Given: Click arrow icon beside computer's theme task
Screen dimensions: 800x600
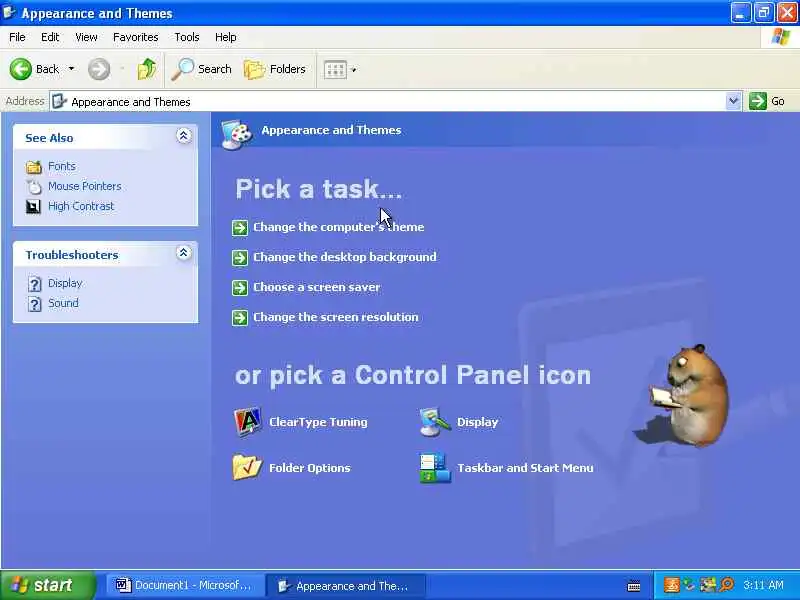Looking at the screenshot, I should 240,227.
